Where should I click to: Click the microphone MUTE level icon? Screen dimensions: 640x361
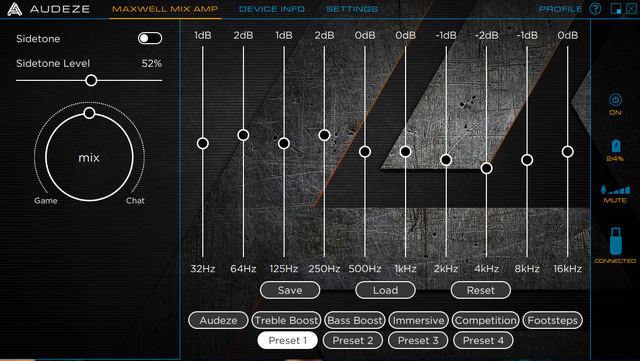coord(615,190)
